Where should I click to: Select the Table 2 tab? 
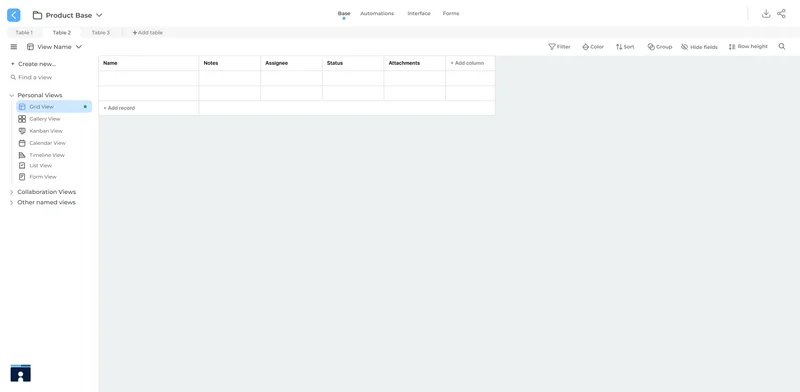point(62,33)
